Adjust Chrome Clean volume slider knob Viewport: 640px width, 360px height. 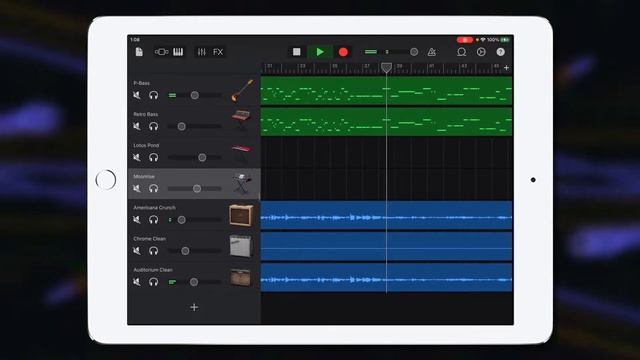pyautogui.click(x=185, y=251)
